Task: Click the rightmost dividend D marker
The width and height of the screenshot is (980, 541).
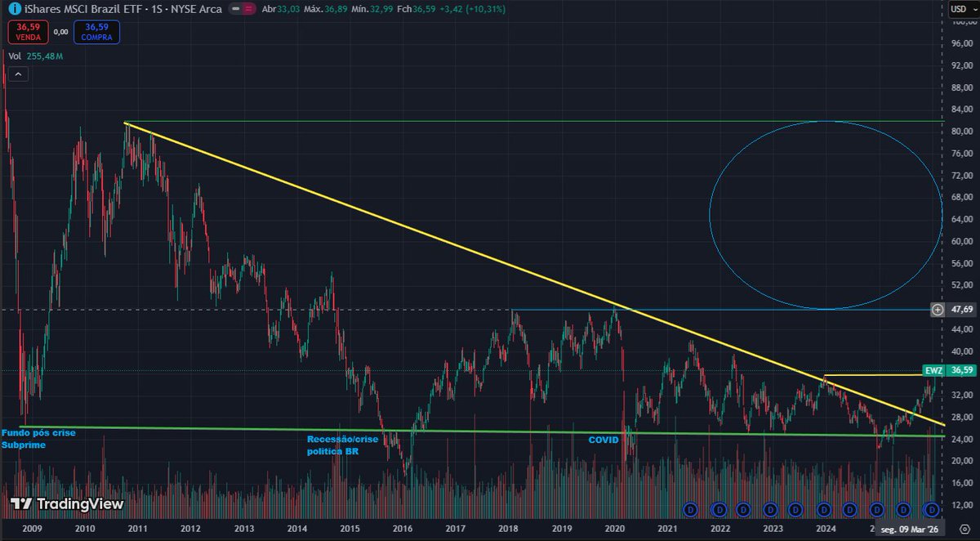Action: tap(933, 509)
